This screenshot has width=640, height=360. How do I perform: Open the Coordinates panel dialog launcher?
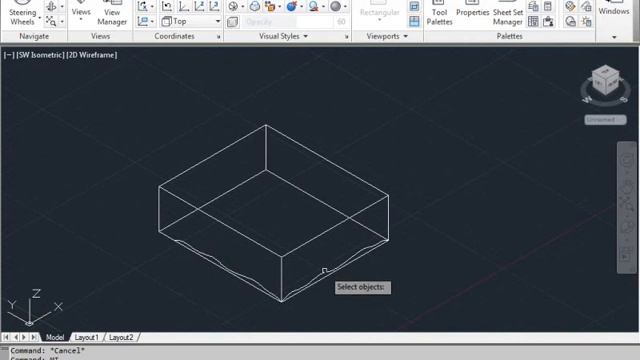[x=218, y=37]
